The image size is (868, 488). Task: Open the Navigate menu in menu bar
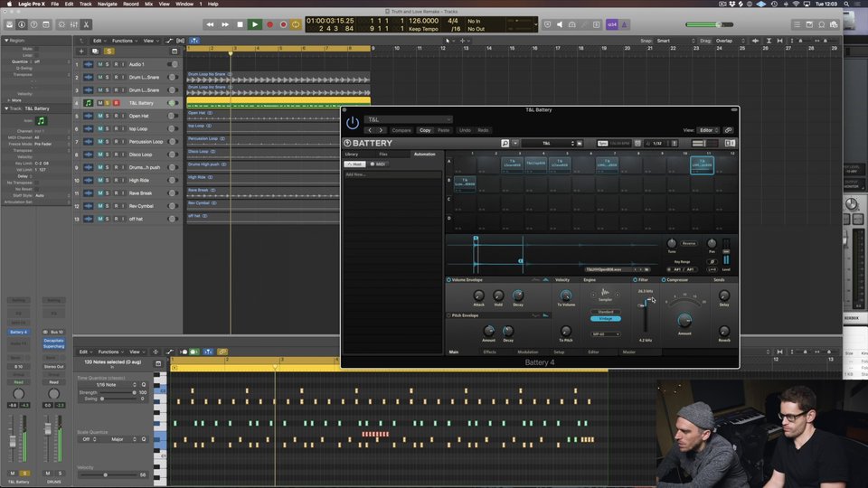[x=108, y=4]
